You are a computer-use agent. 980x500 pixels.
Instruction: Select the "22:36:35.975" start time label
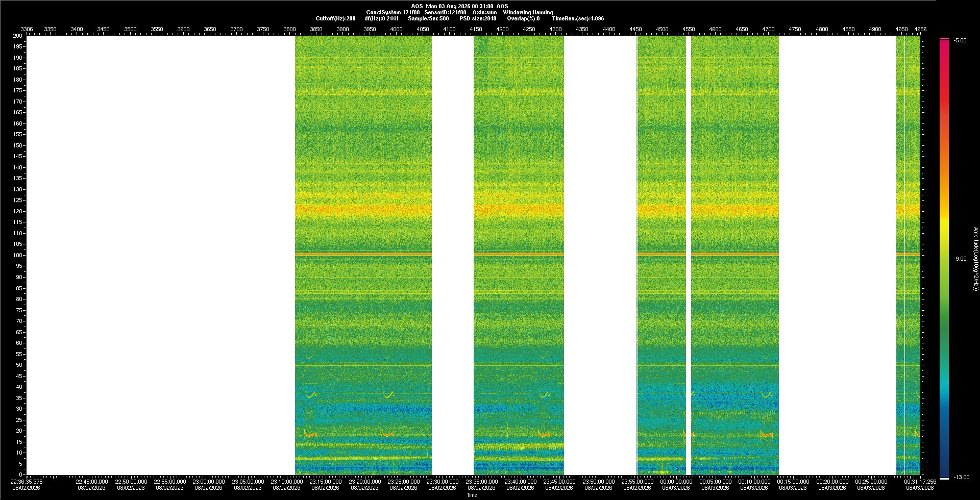pyautogui.click(x=27, y=481)
